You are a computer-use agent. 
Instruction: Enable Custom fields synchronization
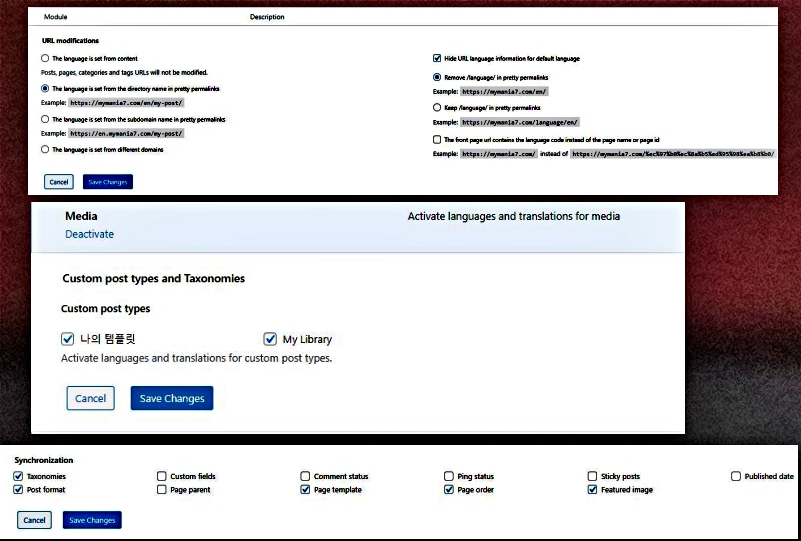(162, 476)
